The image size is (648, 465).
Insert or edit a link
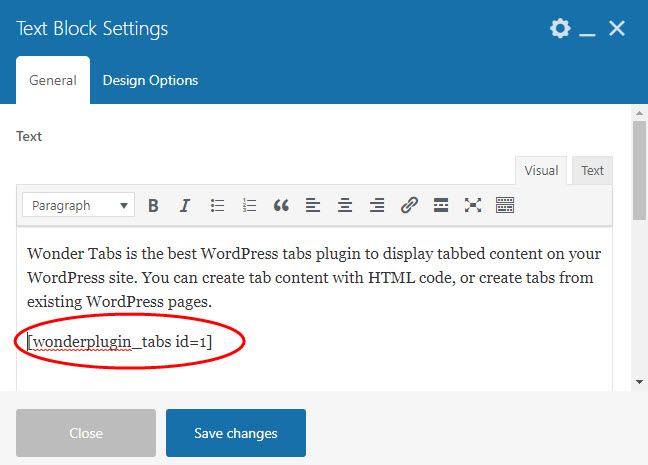(409, 205)
